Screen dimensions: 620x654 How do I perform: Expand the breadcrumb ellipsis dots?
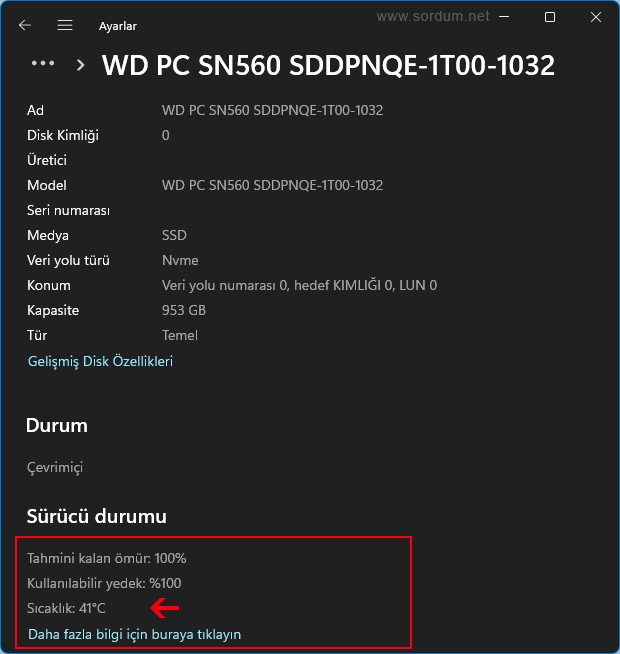pos(43,63)
